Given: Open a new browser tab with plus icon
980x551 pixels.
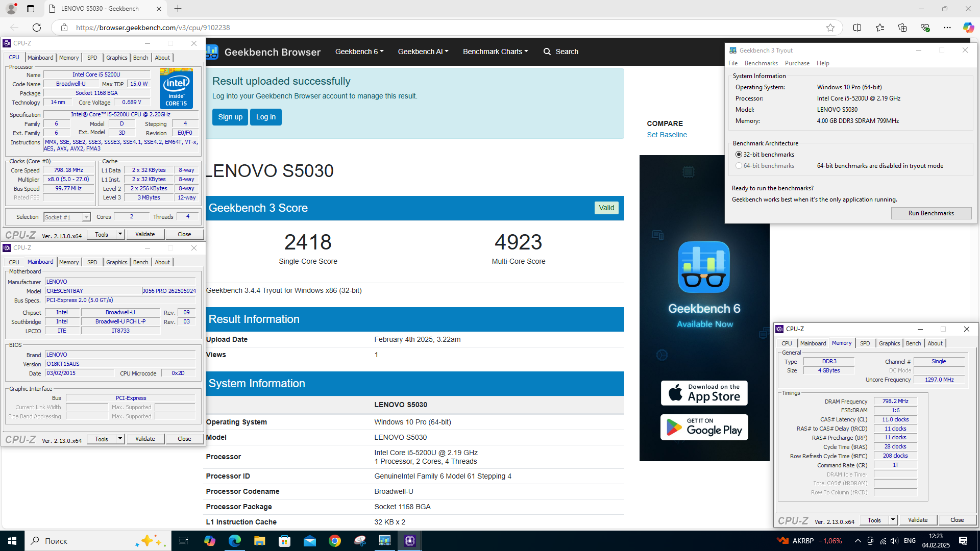Looking at the screenshot, I should coord(178,9).
